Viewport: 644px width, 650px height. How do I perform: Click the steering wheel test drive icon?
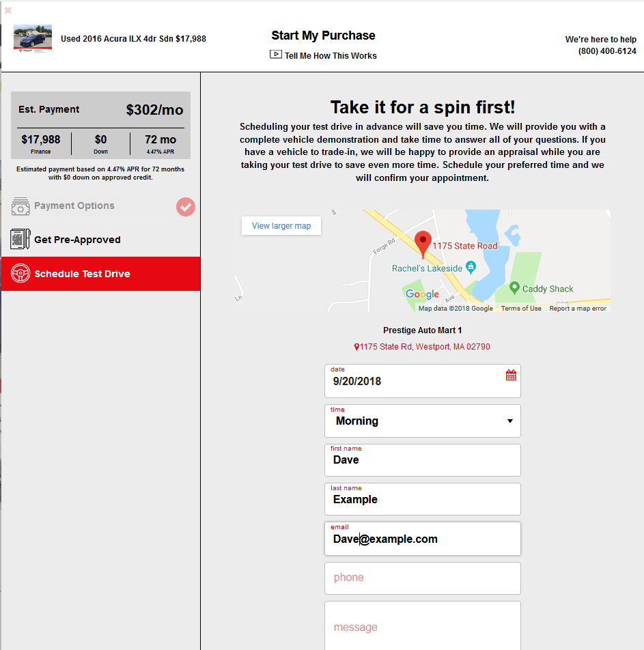[x=20, y=273]
